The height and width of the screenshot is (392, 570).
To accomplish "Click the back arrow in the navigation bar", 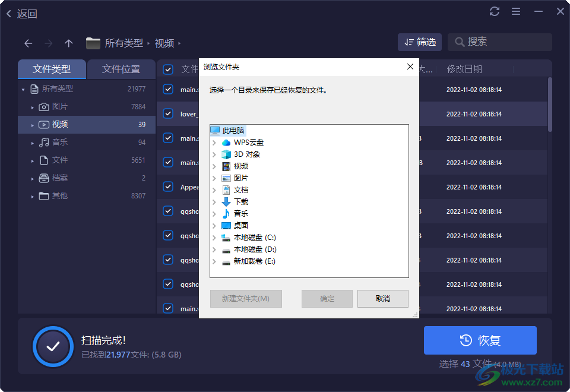I will (28, 43).
